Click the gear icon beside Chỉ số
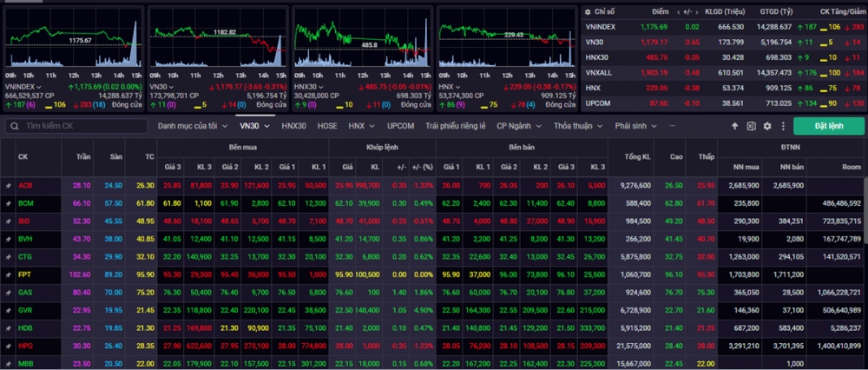 588,11
